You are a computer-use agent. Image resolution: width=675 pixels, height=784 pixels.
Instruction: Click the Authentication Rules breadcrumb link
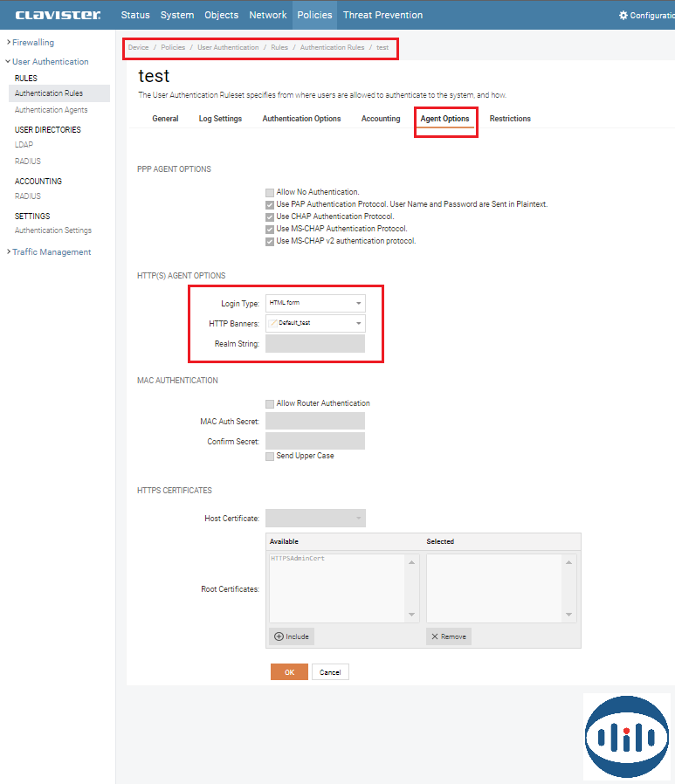pyautogui.click(x=332, y=47)
